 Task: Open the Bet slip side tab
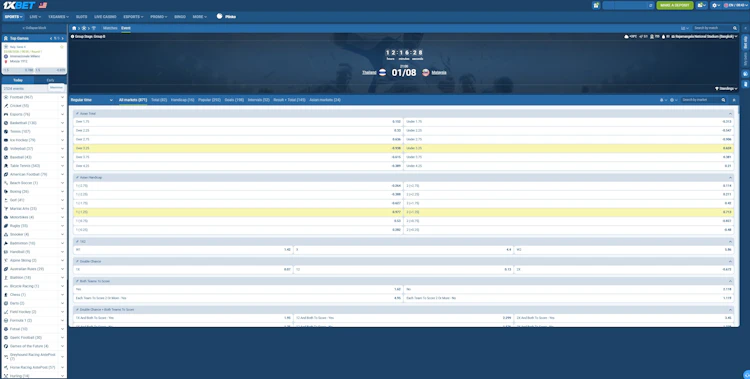click(x=745, y=42)
